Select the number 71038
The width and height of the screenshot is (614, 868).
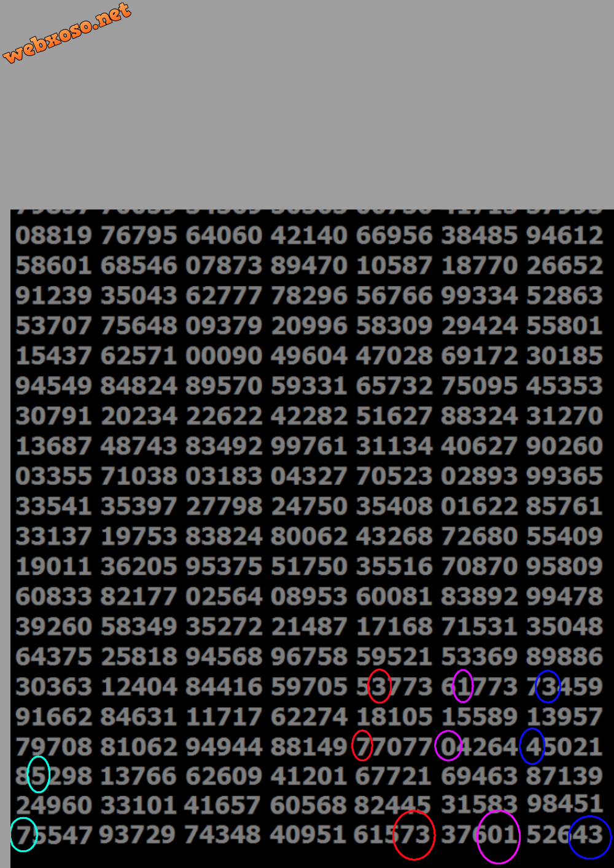139,476
